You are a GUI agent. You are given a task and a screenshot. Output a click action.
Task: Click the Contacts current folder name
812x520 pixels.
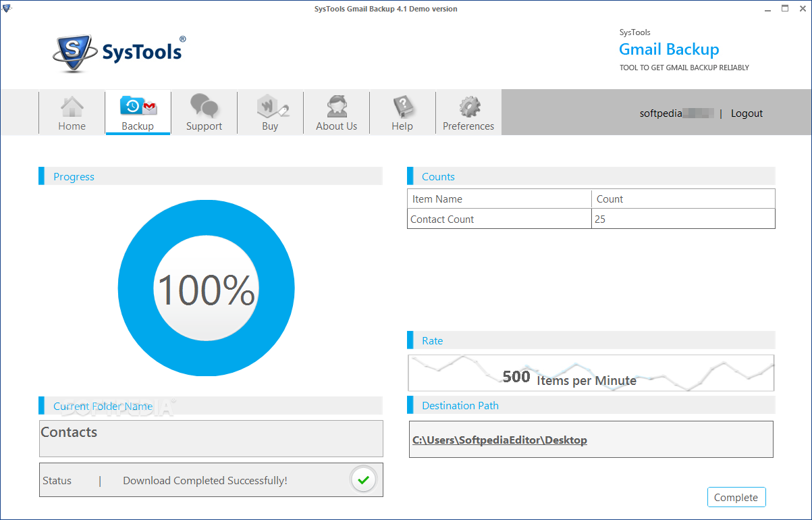point(69,432)
